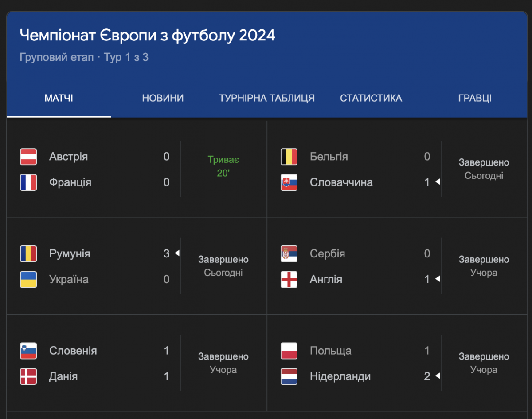The height and width of the screenshot is (419, 532).
Task: Click the England flag icon
Action: (289, 280)
